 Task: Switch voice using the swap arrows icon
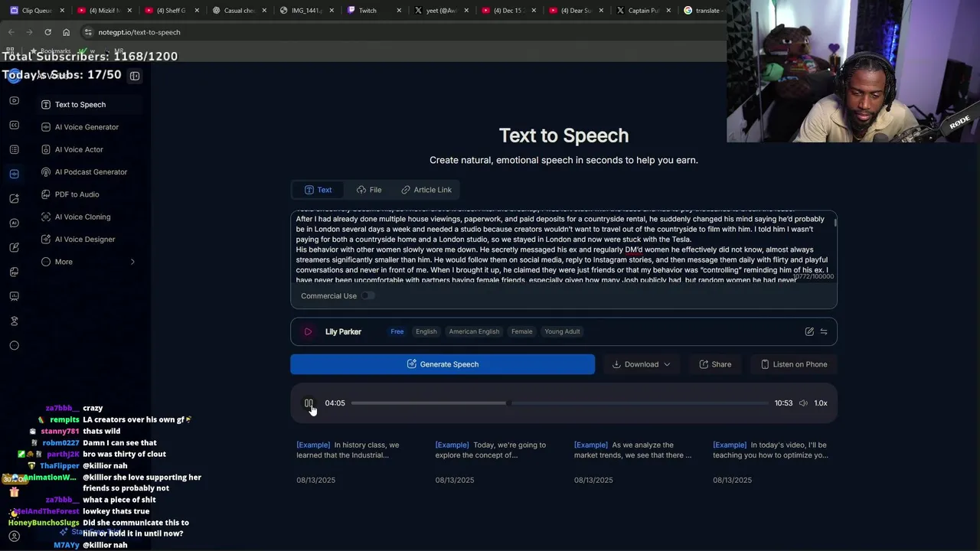click(824, 331)
